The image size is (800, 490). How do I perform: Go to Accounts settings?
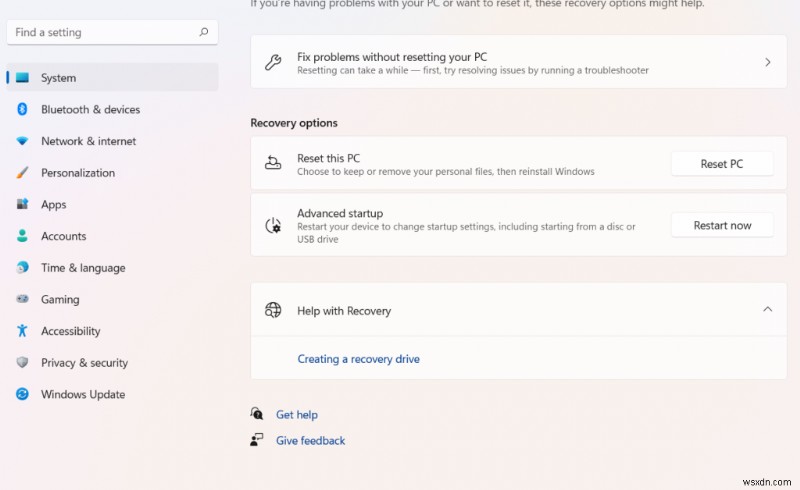63,236
